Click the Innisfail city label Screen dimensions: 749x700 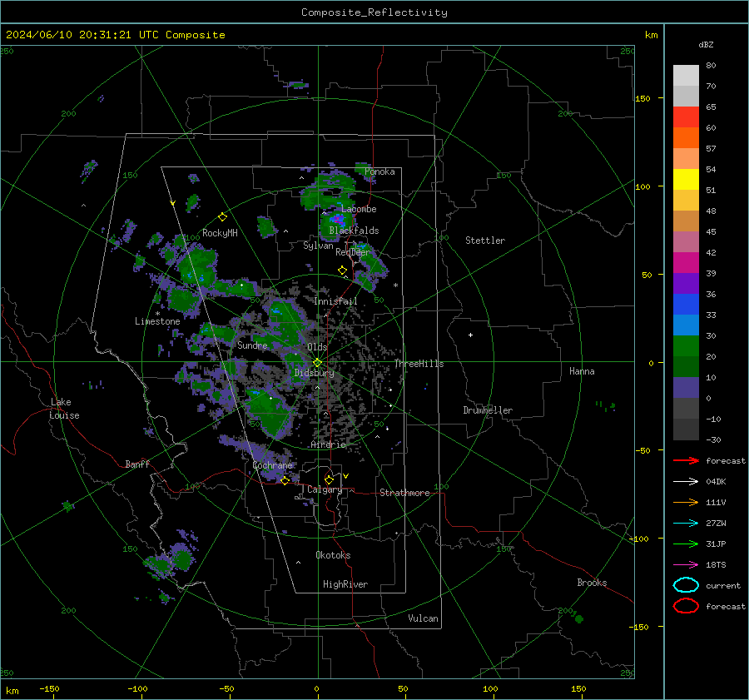(x=336, y=301)
